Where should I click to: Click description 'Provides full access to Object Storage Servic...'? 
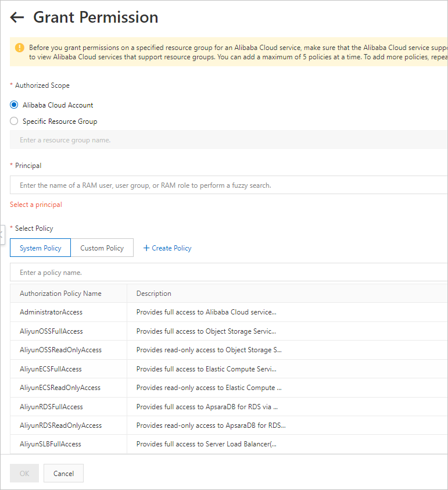click(206, 331)
